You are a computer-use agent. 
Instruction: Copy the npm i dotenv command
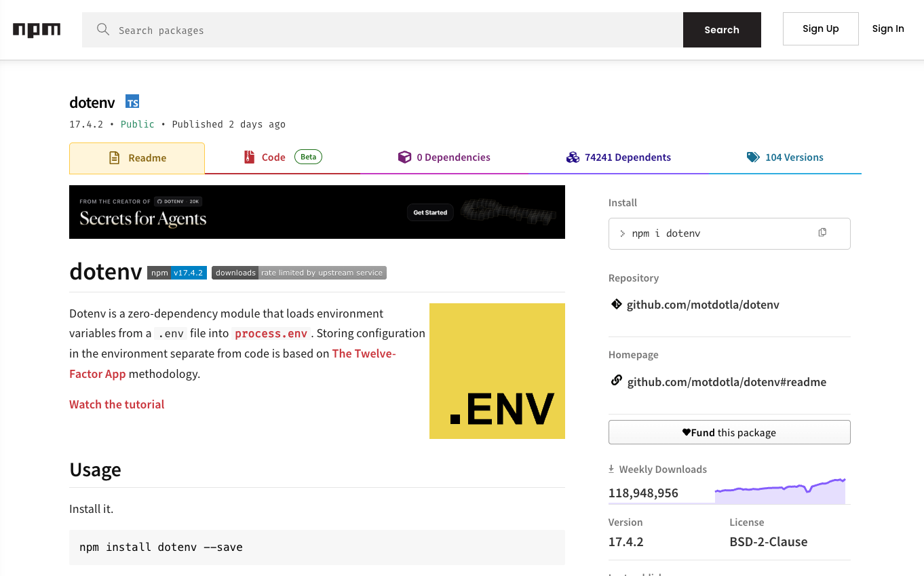(822, 233)
